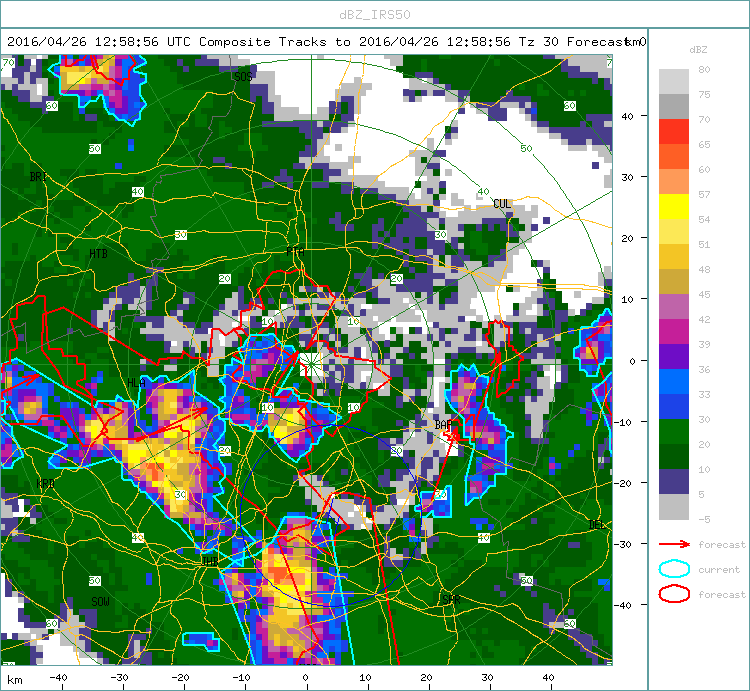Select the red 65–70 dBZ legend swatch
The image size is (750, 691).
click(673, 132)
